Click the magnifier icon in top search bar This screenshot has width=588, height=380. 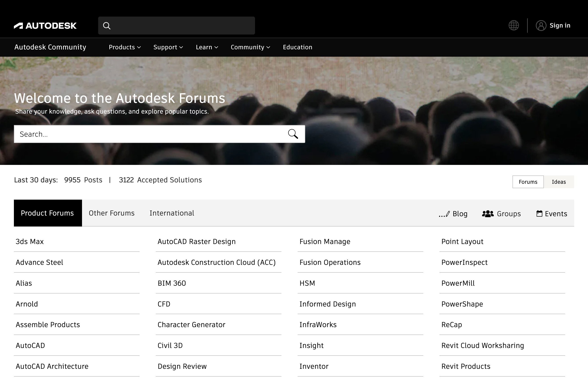pyautogui.click(x=107, y=26)
